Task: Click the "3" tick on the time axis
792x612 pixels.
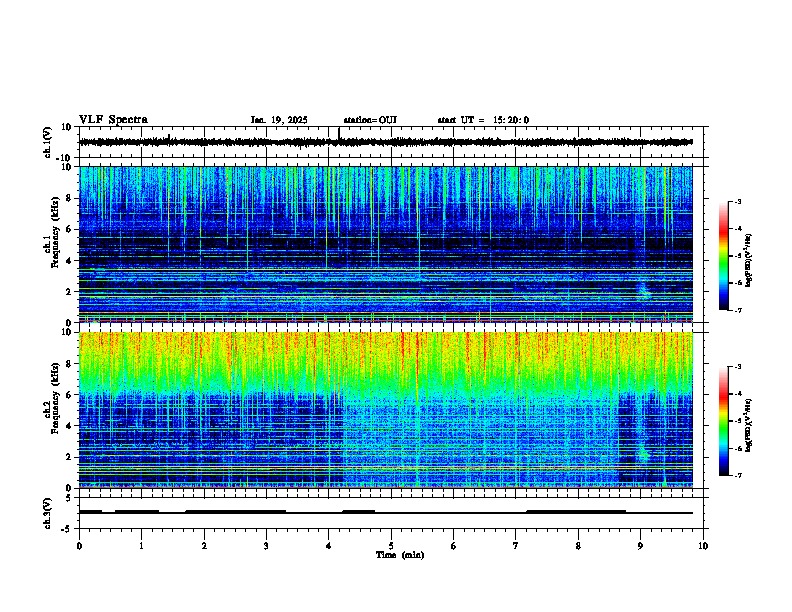Action: 266,546
